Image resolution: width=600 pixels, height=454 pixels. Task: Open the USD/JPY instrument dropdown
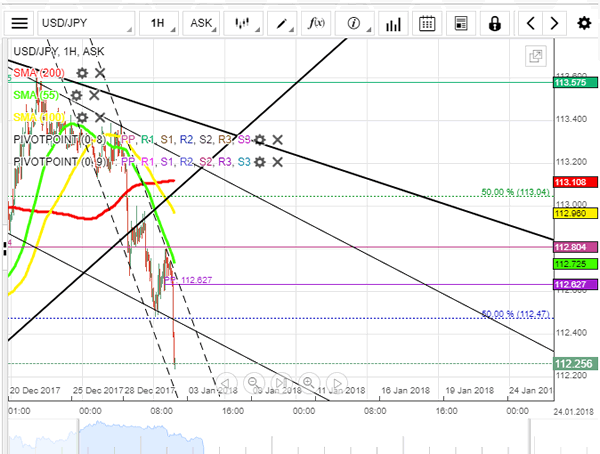(86, 23)
